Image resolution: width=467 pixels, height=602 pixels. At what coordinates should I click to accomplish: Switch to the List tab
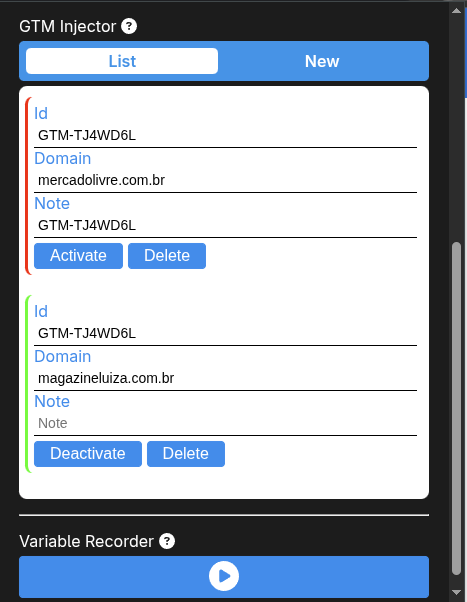click(x=122, y=61)
